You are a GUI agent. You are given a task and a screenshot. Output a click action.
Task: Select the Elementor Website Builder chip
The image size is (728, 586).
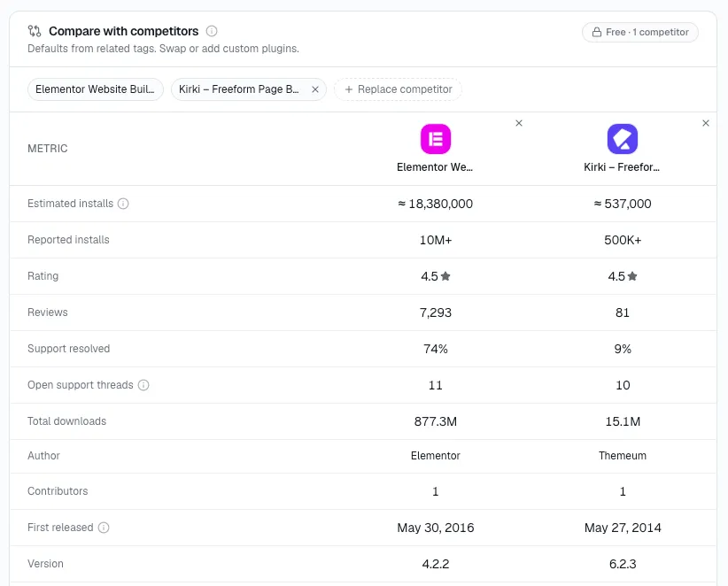(x=95, y=89)
